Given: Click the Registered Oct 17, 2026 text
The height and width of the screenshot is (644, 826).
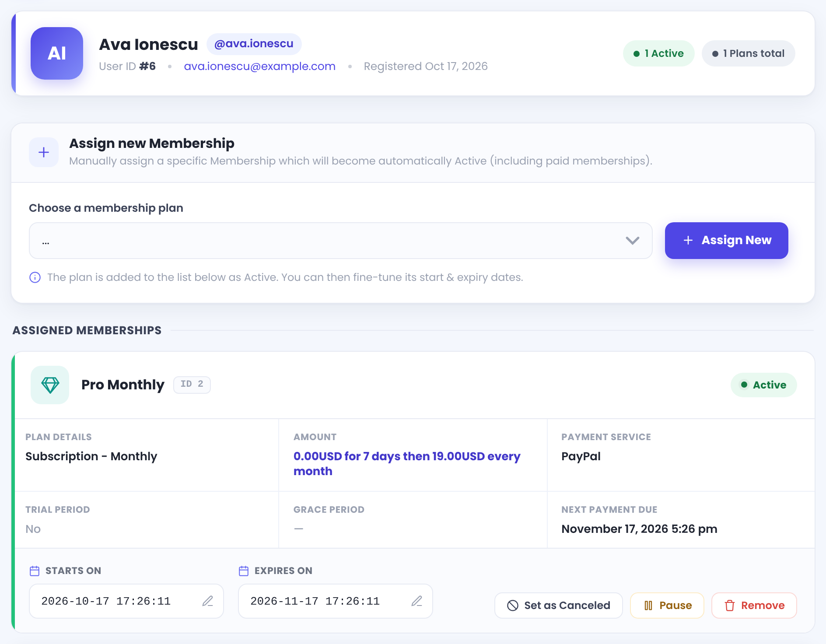Looking at the screenshot, I should 426,66.
